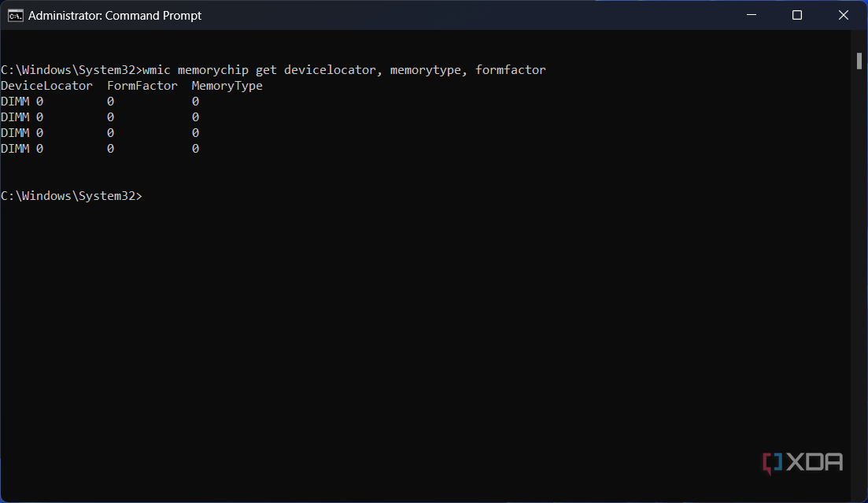
Task: Click the last 'DIMM 0' output entry
Action: pyautogui.click(x=22, y=149)
